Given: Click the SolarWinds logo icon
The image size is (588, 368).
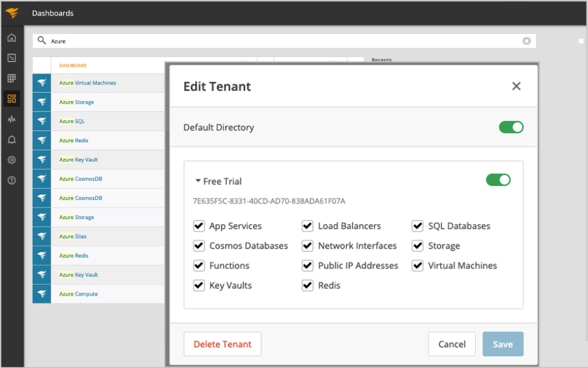Looking at the screenshot, I should click(x=12, y=13).
